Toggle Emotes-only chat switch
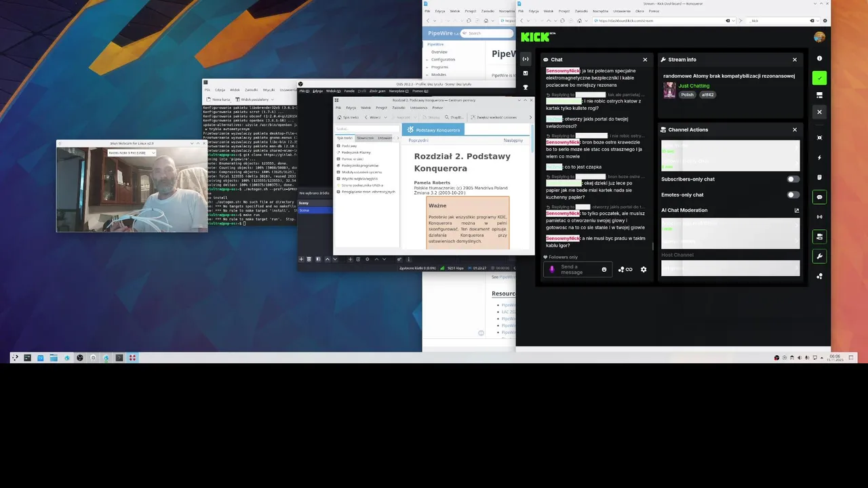 tap(792, 195)
